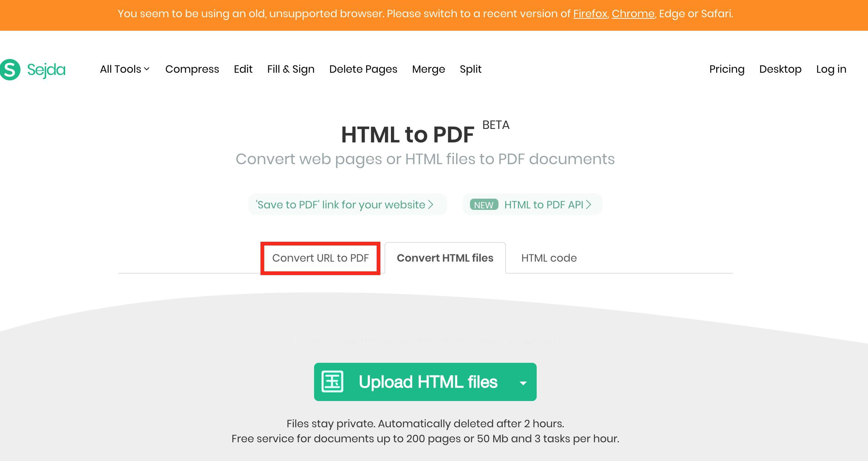Expand the All Tools menu

pos(125,69)
